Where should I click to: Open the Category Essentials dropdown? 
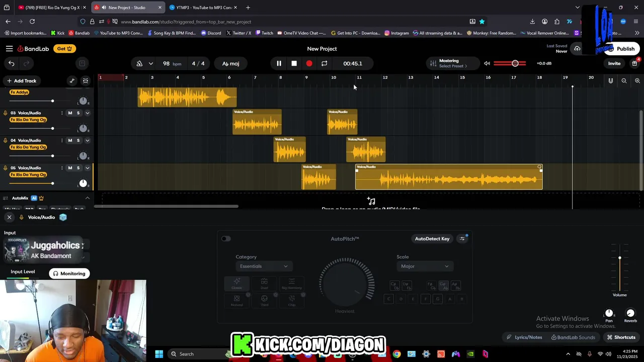264,266
